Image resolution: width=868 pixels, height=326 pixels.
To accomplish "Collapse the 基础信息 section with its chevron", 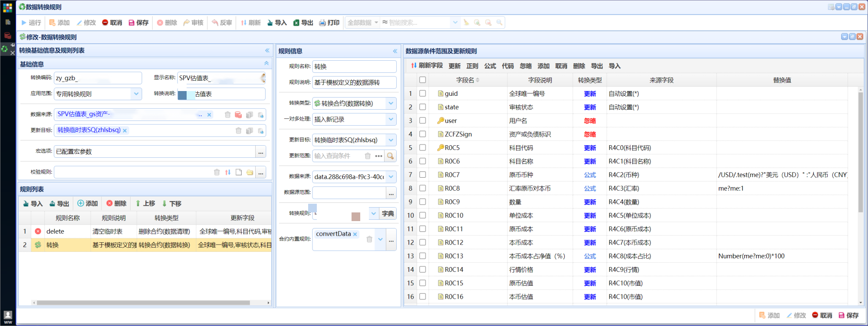I will click(x=266, y=63).
